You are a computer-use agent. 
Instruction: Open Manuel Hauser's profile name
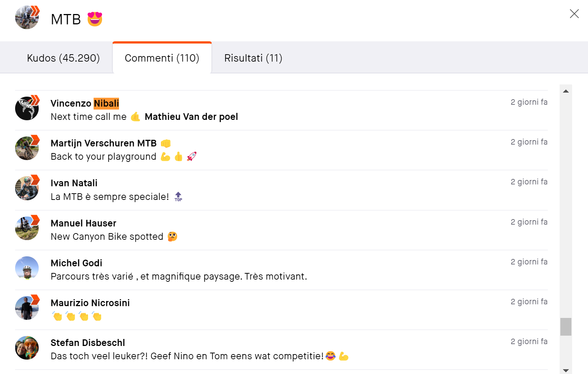(x=83, y=223)
